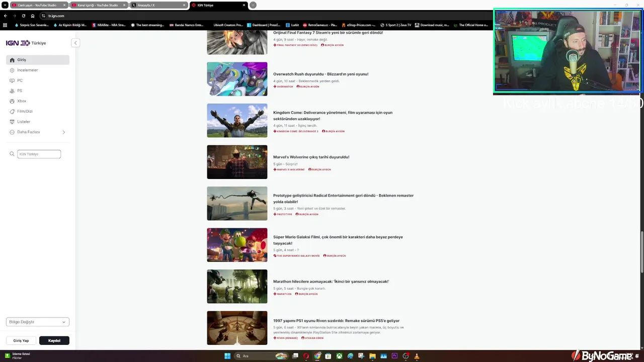Image resolution: width=644 pixels, height=362 pixels.
Task: Open the Xbox app from taskbar
Action: pyautogui.click(x=340, y=356)
